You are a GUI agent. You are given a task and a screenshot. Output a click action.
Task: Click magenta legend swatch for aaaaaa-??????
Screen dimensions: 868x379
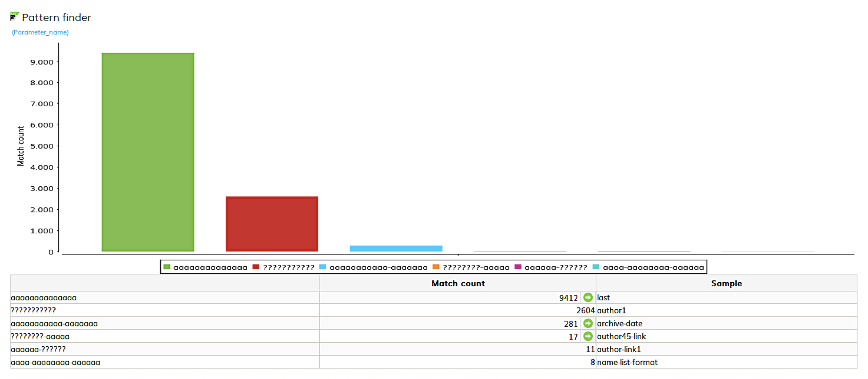point(518,267)
